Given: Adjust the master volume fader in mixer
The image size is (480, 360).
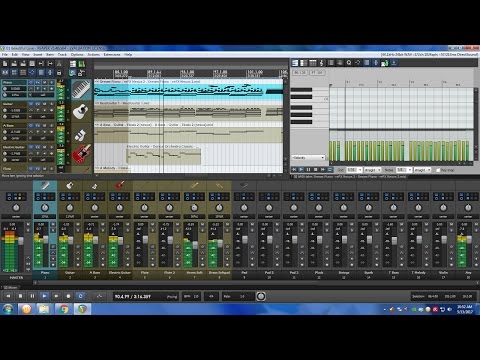Looking at the screenshot, I should click(x=21, y=241).
